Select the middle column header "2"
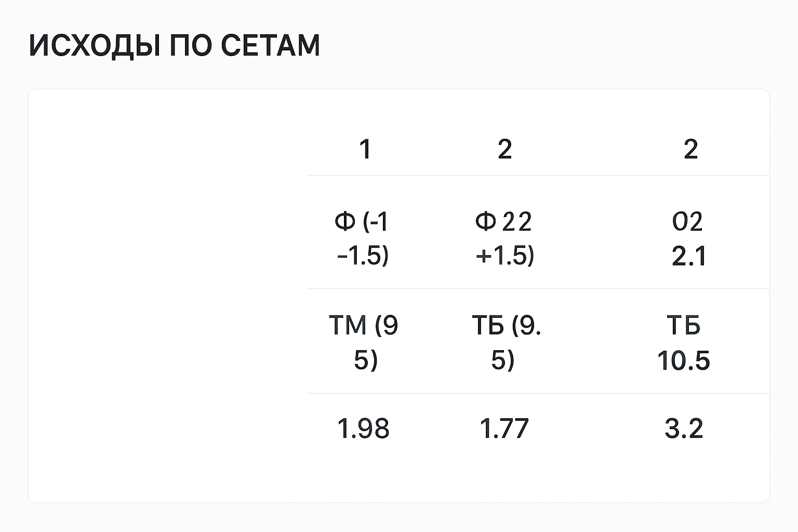The image size is (798, 532). point(505,150)
